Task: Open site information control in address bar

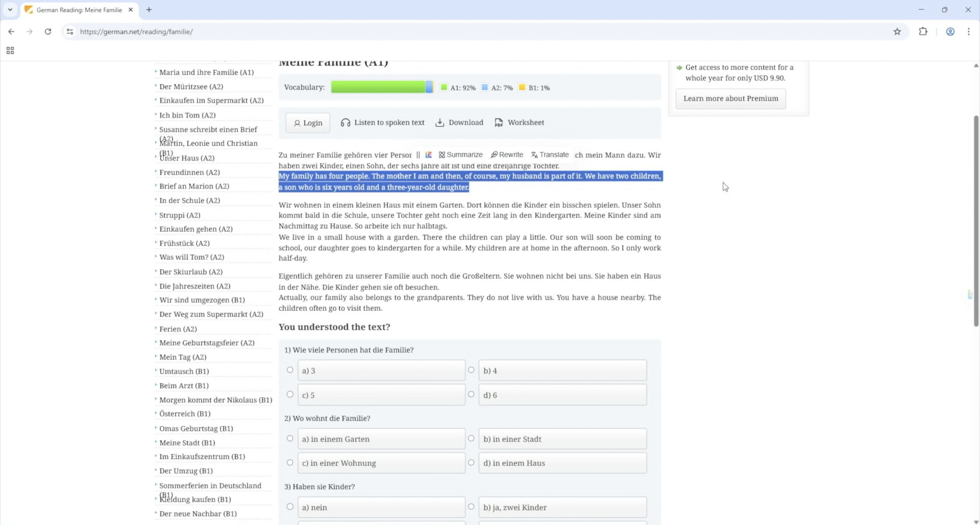Action: pos(70,32)
